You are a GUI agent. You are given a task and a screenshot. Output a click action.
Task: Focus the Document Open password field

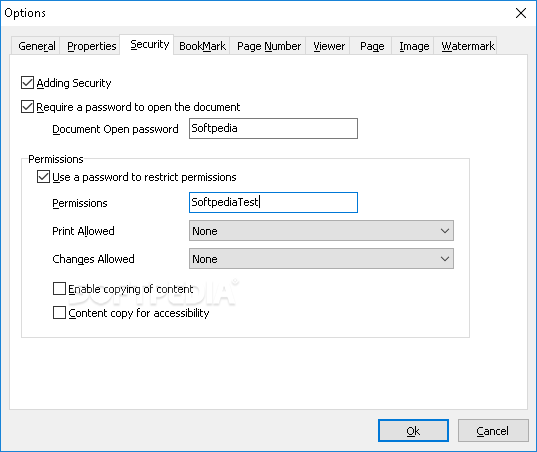coord(273,128)
